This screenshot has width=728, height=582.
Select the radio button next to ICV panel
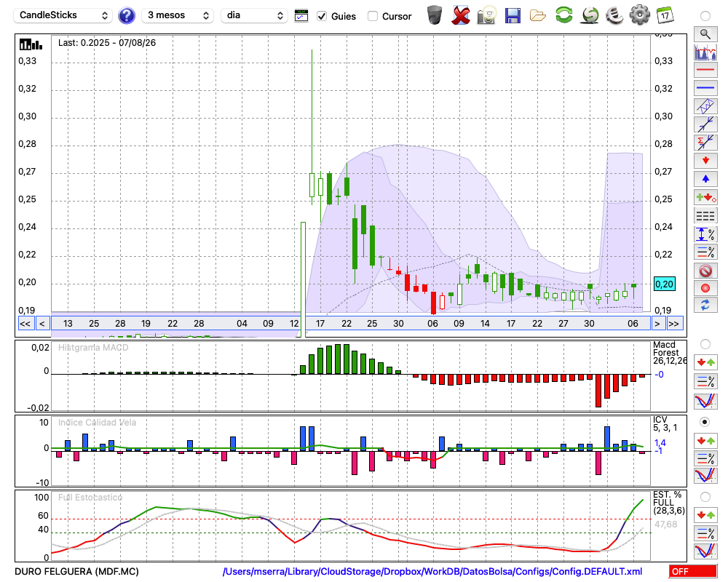click(x=705, y=423)
